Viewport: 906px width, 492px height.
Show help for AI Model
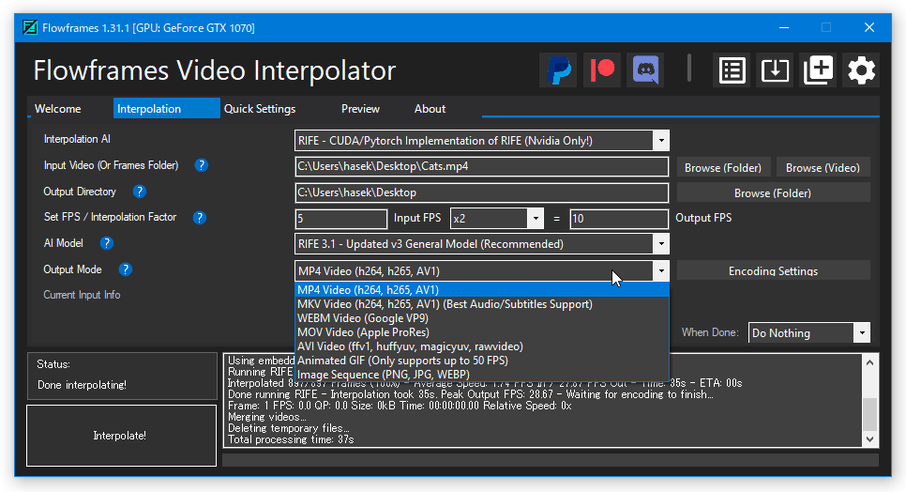pyautogui.click(x=106, y=243)
